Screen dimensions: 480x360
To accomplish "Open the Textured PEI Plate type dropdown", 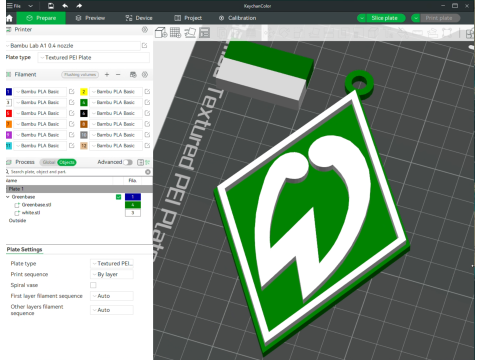I will (93, 58).
